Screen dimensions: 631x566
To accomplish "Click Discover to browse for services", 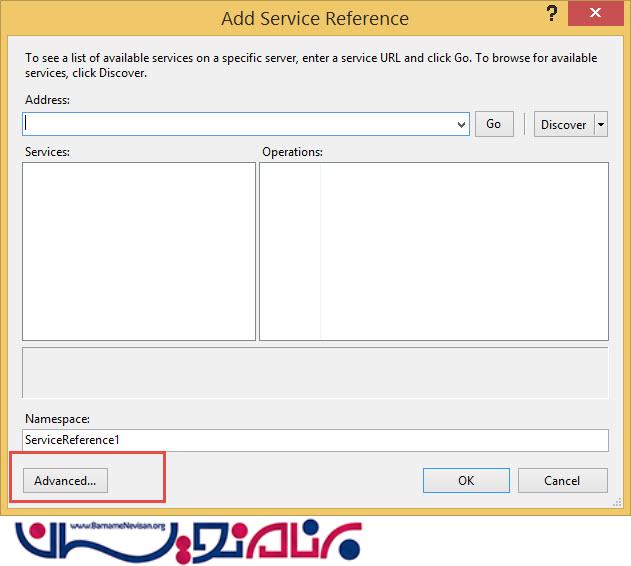I will click(564, 124).
